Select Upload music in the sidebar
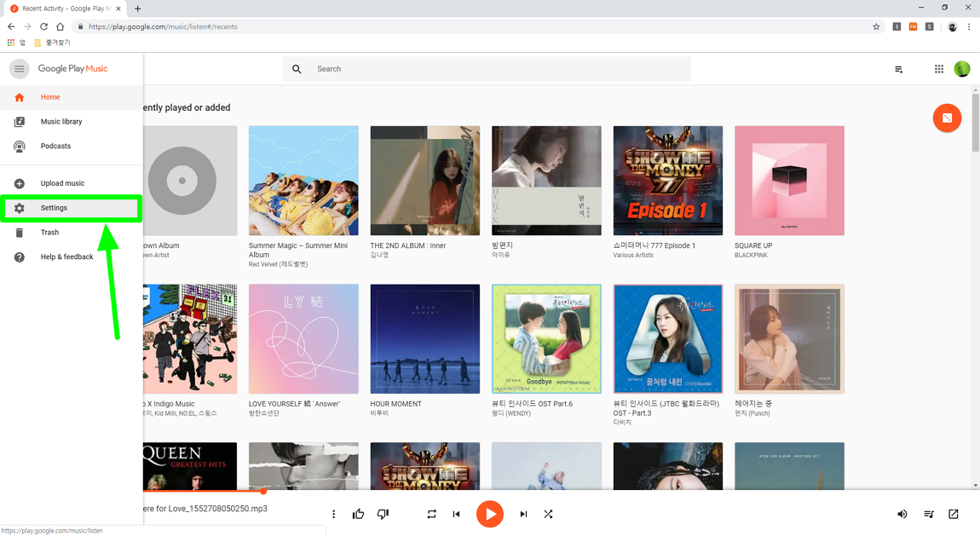Image resolution: width=980 pixels, height=536 pixels. click(x=72, y=184)
